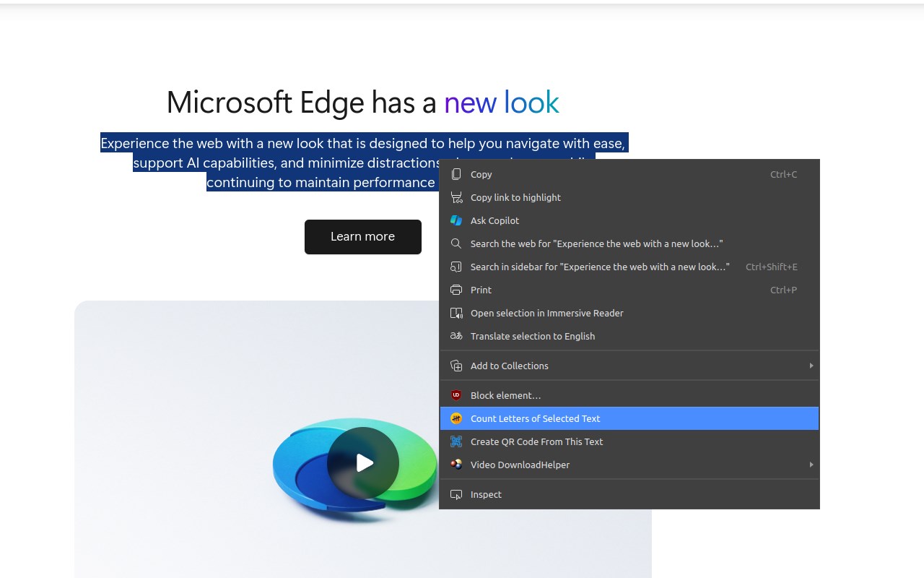Choose Translate selection to English
Viewport: 924px width, 578px height.
629,336
